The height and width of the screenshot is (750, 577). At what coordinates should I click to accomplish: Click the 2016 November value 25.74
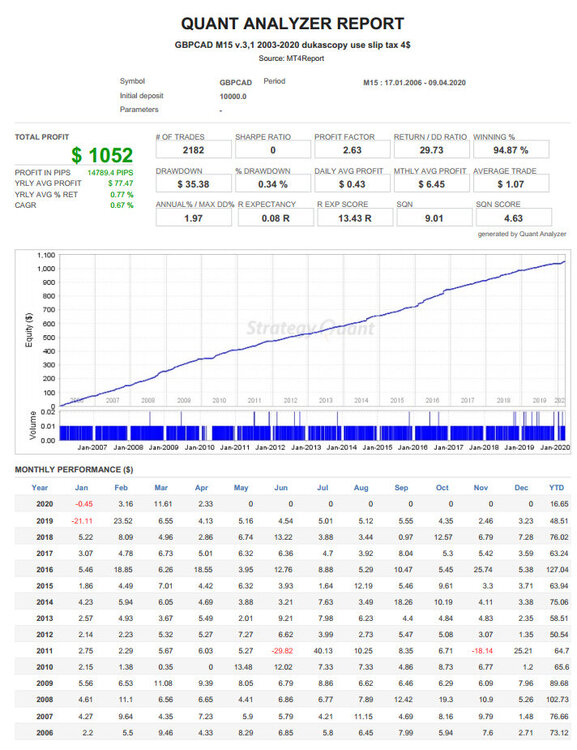483,570
